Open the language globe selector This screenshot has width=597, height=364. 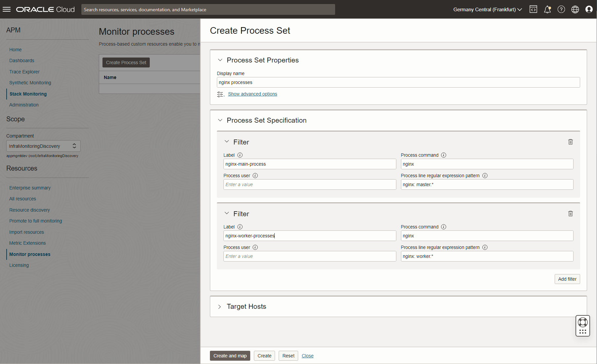point(575,9)
